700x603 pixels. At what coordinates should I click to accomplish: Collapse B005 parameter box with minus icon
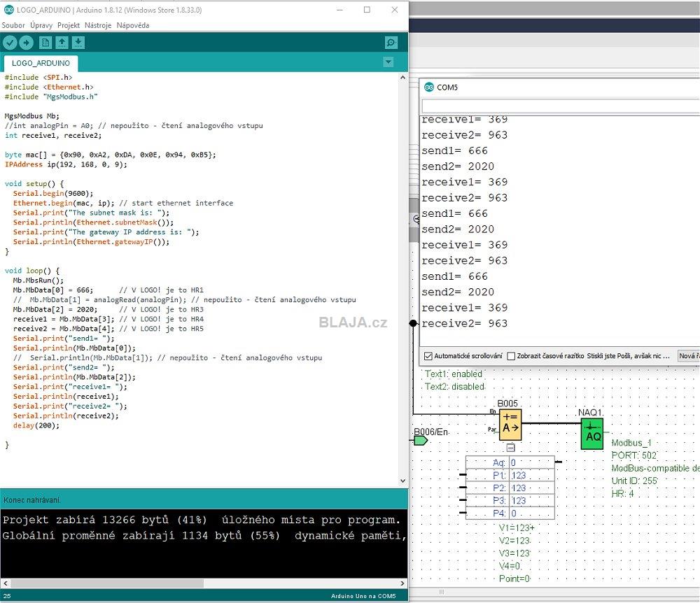click(x=511, y=447)
